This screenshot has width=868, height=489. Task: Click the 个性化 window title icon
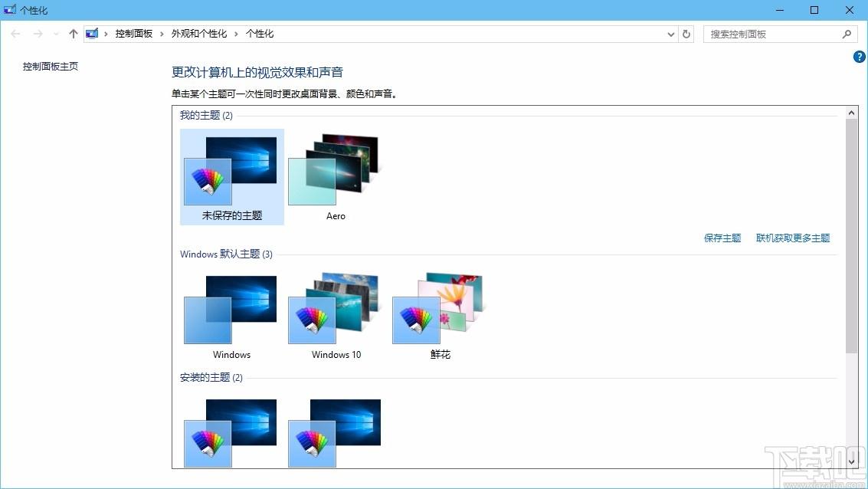point(9,9)
